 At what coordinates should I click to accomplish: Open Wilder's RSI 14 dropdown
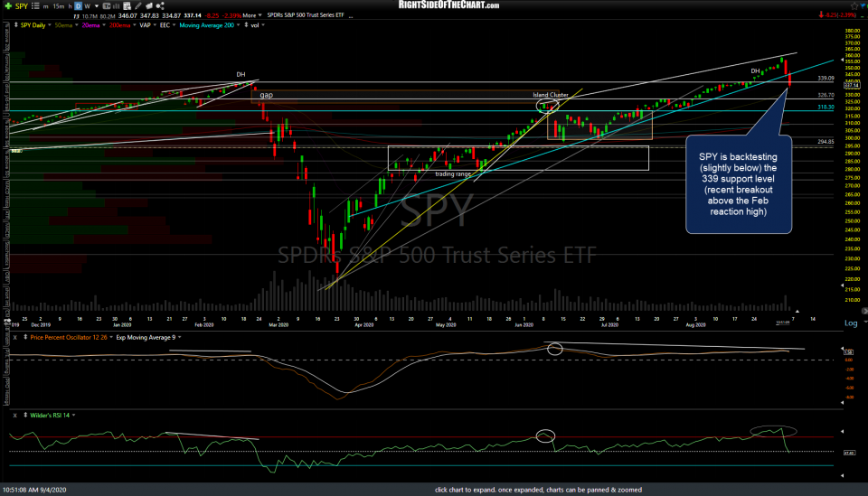73,416
